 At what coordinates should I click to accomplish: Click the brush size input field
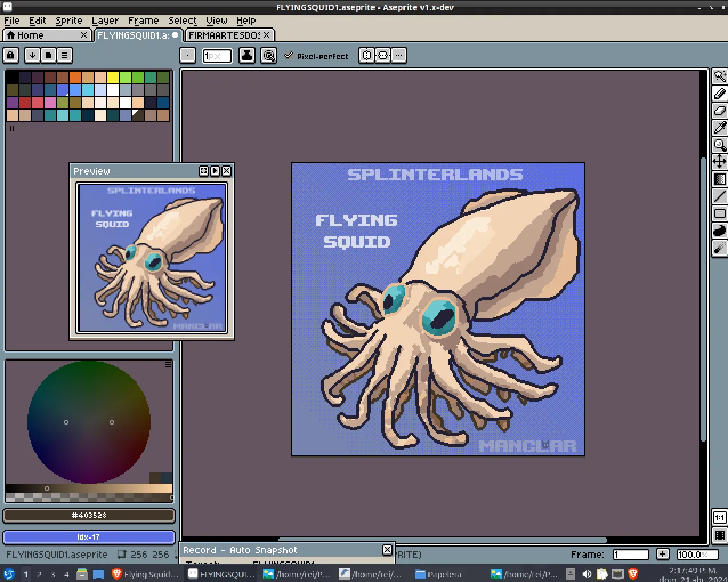pos(217,56)
